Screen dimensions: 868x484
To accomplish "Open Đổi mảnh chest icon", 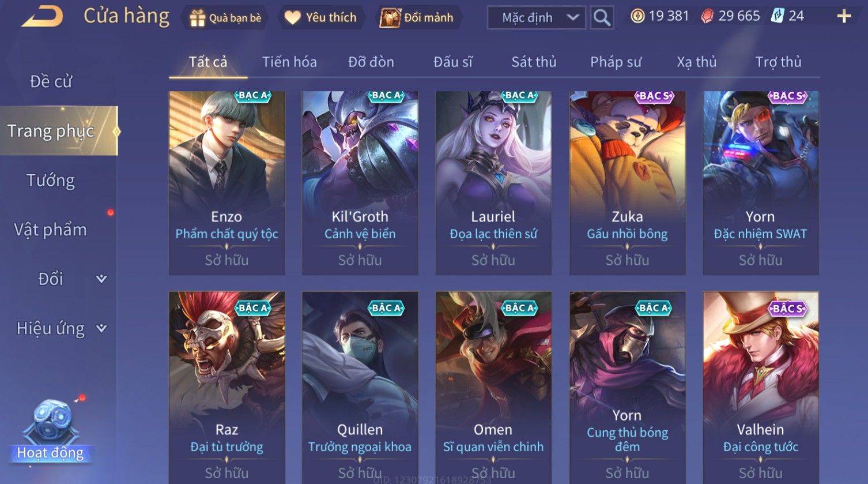I will tap(390, 18).
